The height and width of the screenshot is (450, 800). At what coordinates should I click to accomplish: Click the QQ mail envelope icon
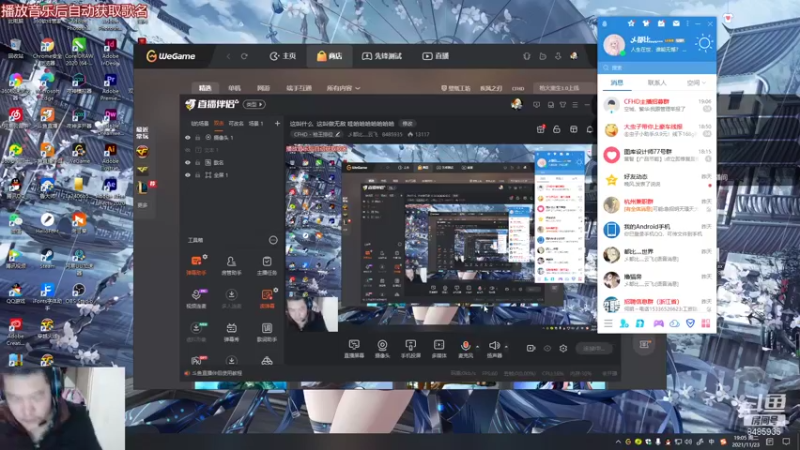tap(676, 23)
